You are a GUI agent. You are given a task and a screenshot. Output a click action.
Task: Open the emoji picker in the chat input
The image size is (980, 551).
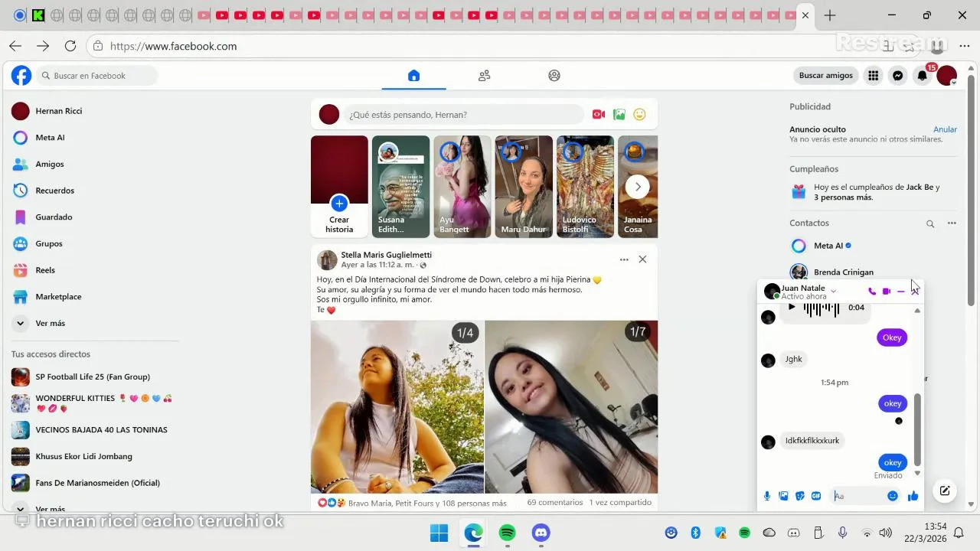pos(892,496)
